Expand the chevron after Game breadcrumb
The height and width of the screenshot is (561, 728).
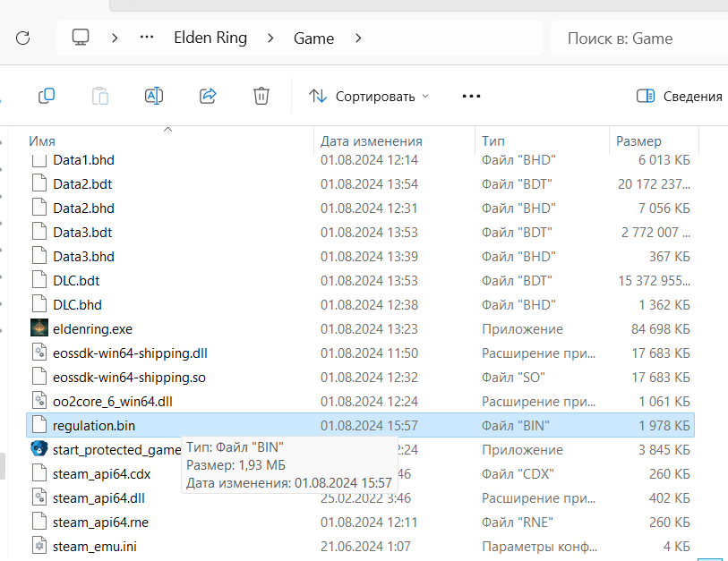coord(358,38)
